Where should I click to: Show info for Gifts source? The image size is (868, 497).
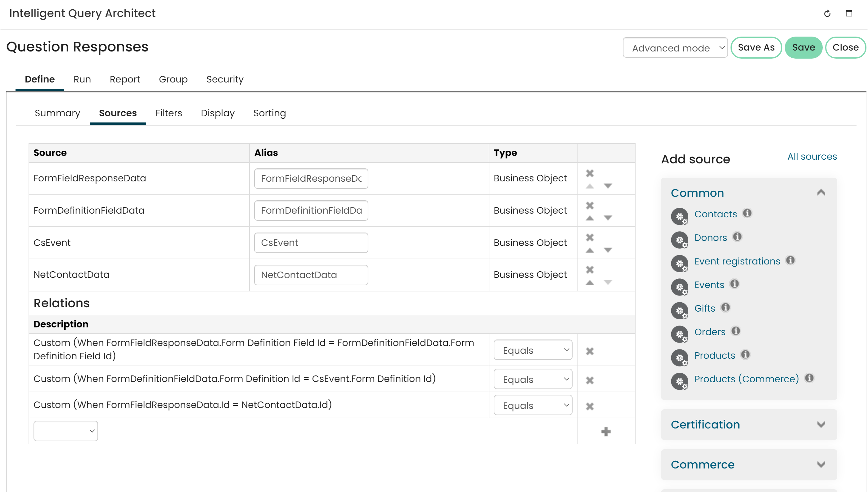tap(725, 307)
